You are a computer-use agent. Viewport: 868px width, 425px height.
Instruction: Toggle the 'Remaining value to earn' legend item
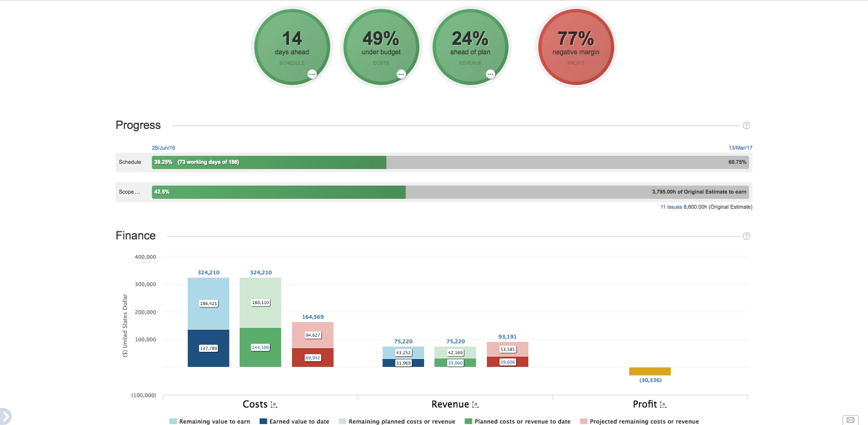209,421
